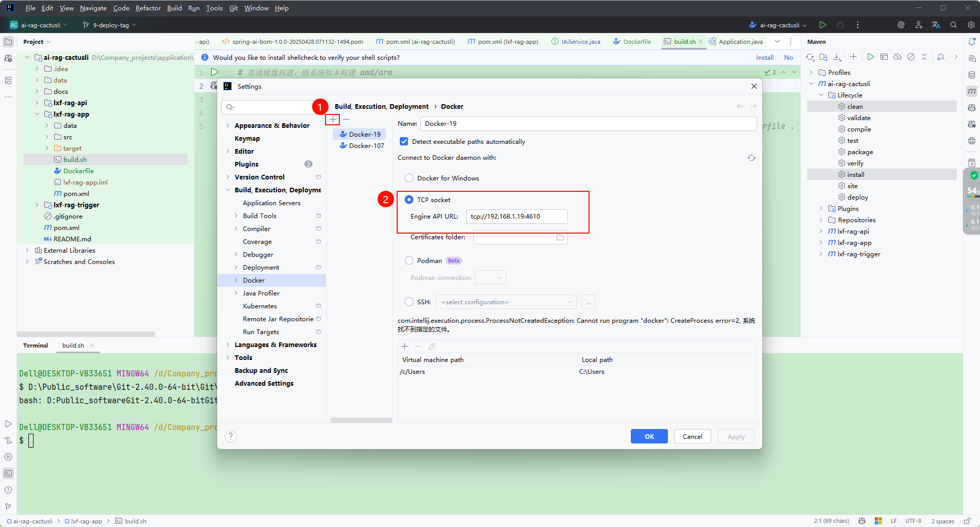Click the Debug bug icon in top toolbar
The image size is (980, 527).
pyautogui.click(x=840, y=25)
